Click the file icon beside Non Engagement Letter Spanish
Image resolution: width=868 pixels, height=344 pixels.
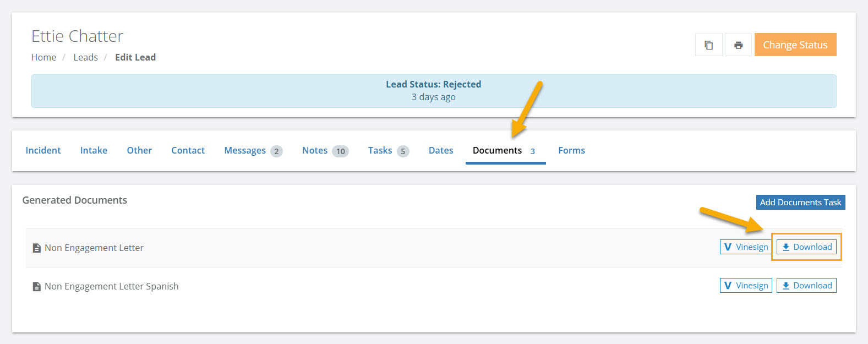37,287
